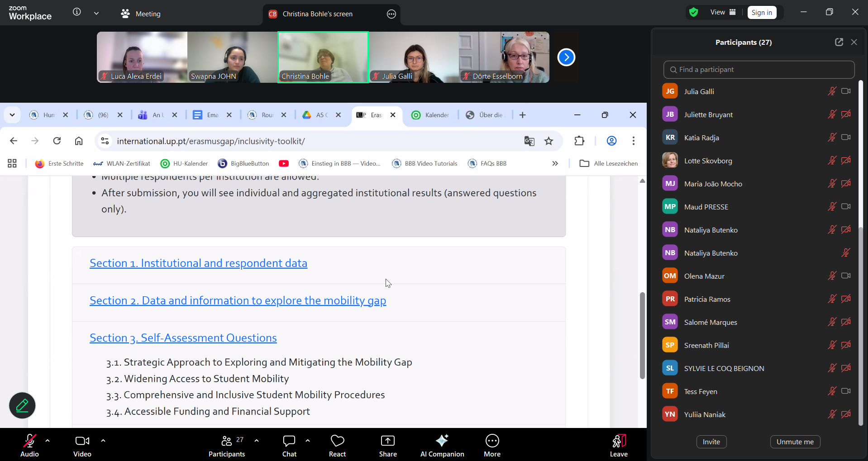This screenshot has height=461, width=868.
Task: Open options for Christina Bohle's shared screen
Action: point(391,14)
